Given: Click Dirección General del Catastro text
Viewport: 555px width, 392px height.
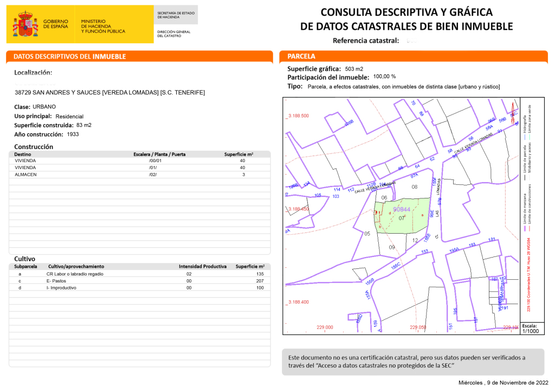Looking at the screenshot, I should [174, 34].
